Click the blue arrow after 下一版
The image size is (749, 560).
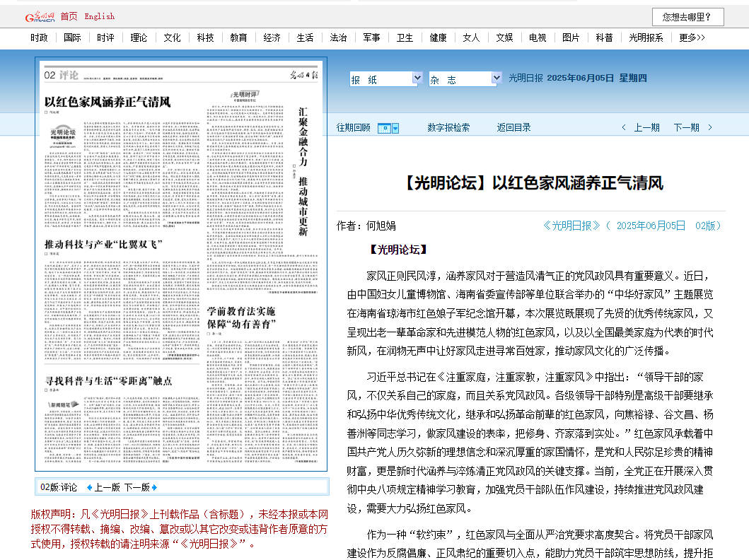pyautogui.click(x=154, y=487)
